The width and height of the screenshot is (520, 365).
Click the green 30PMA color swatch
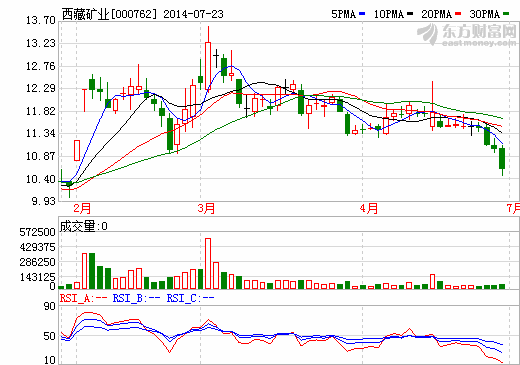click(x=506, y=14)
